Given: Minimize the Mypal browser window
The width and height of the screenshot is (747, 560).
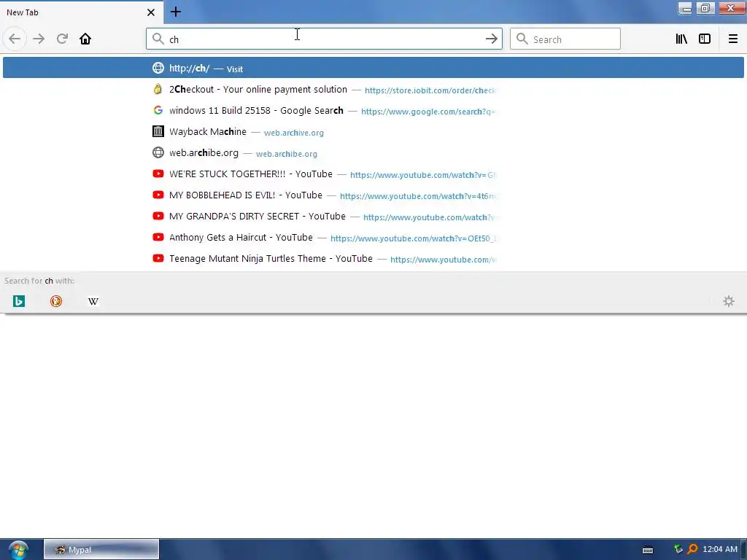Looking at the screenshot, I should coord(686,8).
